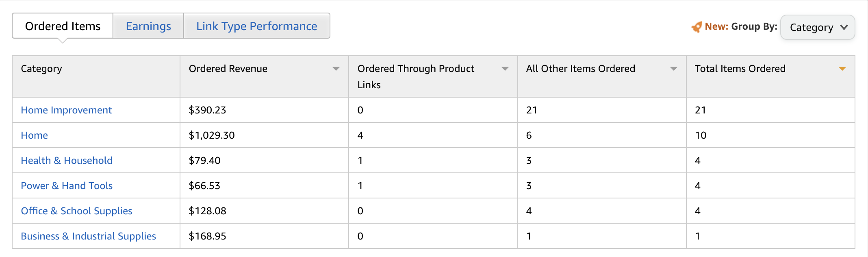
Task: Sort by All Other Items Ordered arrow
Action: tap(674, 69)
